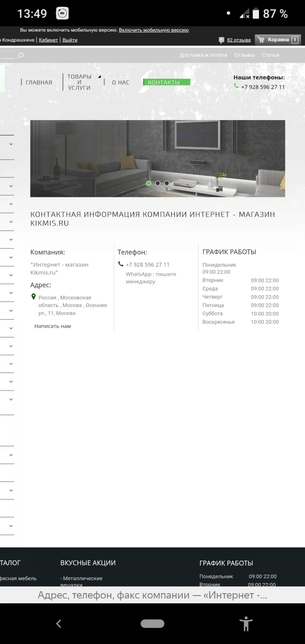The width and height of the screenshot is (305, 644).
Task: Click WhatsApp : пишите менеджеру text
Action: [151, 278]
